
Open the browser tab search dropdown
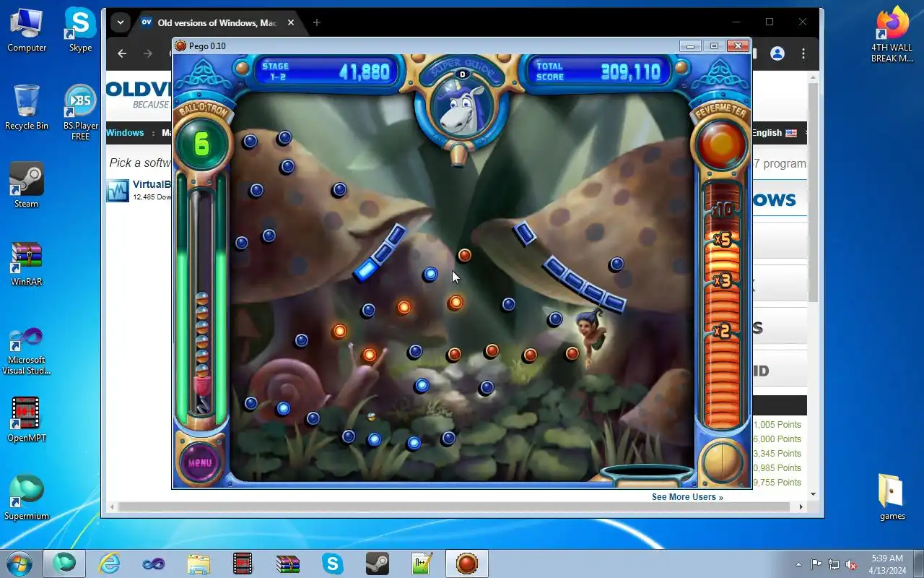[121, 22]
